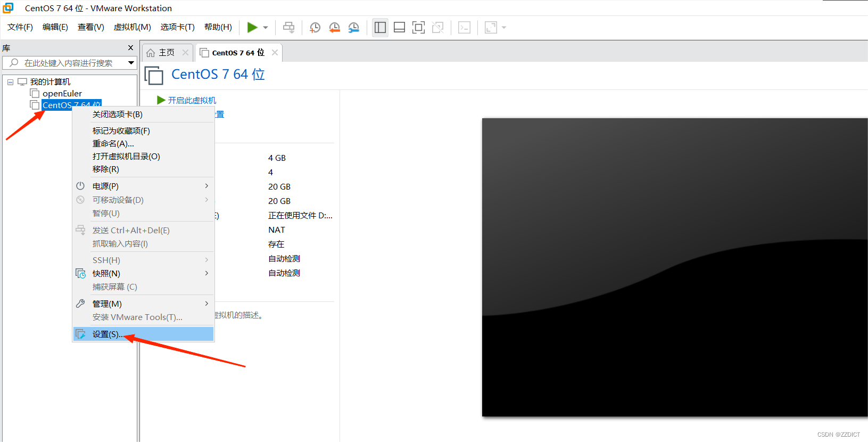
Task: Expand the 快照(N) submenu
Action: click(143, 274)
